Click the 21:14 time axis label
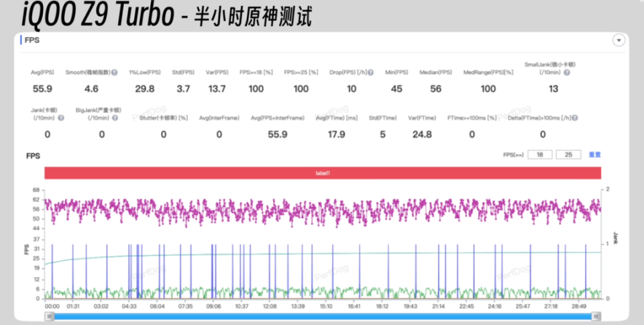Image resolution: width=644 pixels, height=325 pixels. pos(438,306)
